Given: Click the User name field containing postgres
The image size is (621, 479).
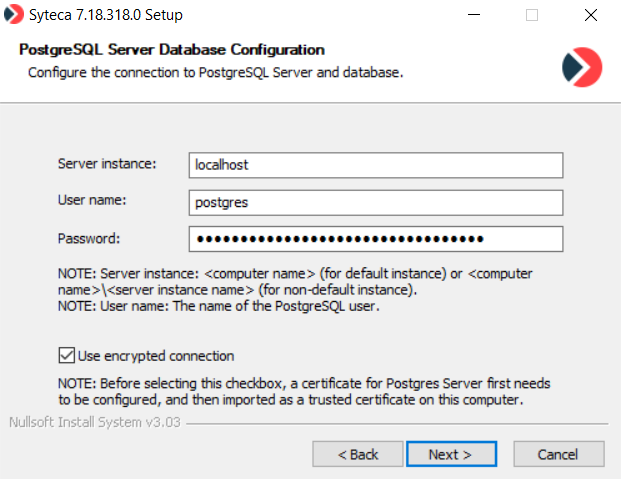Looking at the screenshot, I should pos(375,201).
